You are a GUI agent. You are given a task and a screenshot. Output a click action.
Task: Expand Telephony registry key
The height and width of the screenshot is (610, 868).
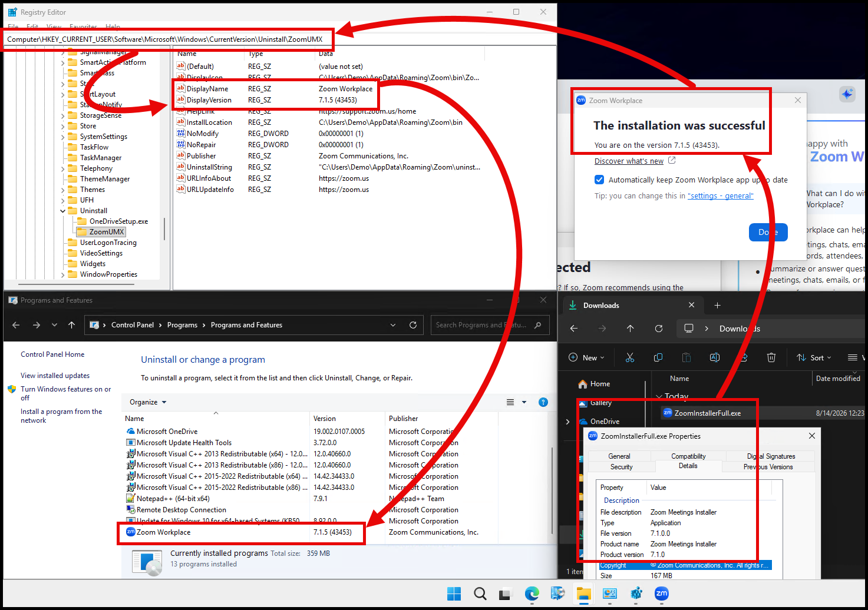coord(63,168)
